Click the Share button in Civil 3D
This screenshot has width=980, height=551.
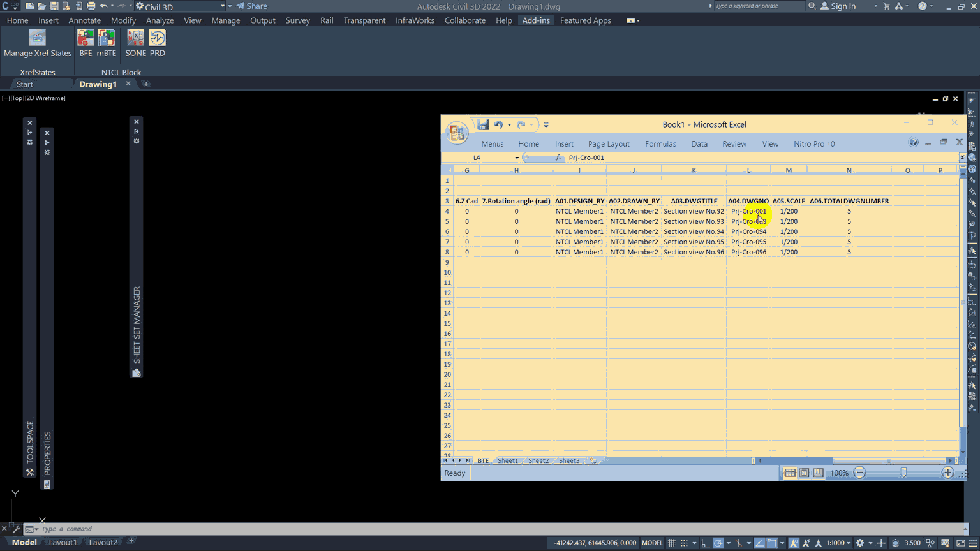click(x=252, y=6)
